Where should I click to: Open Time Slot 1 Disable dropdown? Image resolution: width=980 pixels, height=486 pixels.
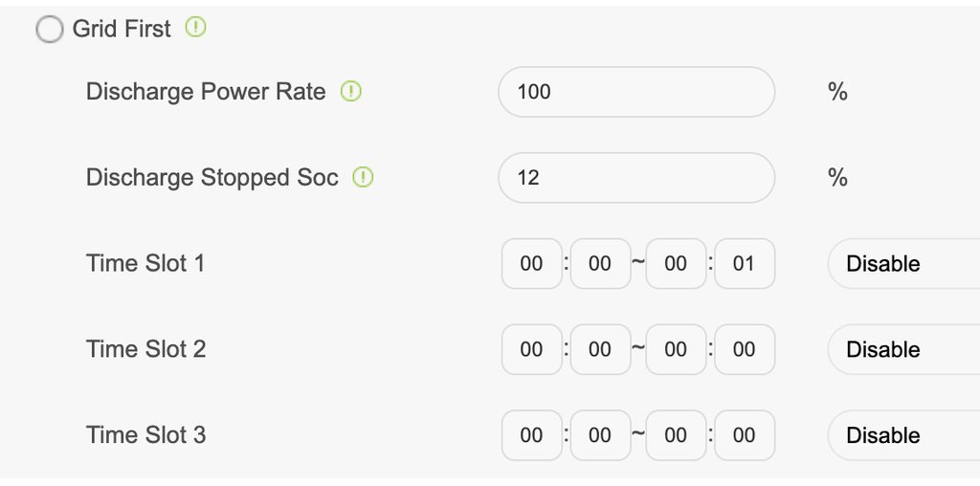tap(902, 263)
